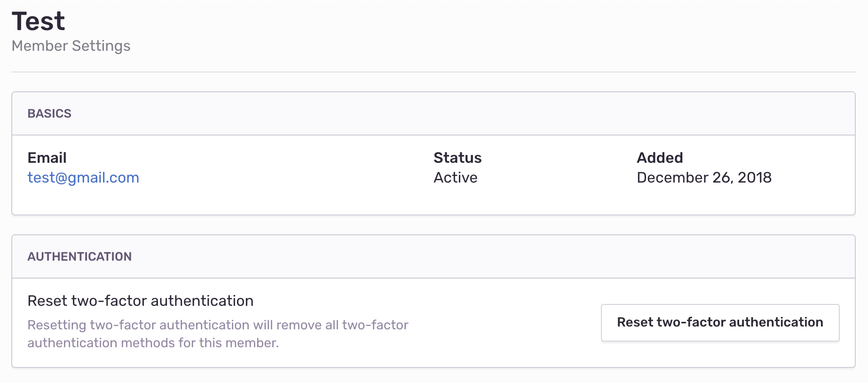Click the Status field label
868x383 pixels.
point(458,158)
